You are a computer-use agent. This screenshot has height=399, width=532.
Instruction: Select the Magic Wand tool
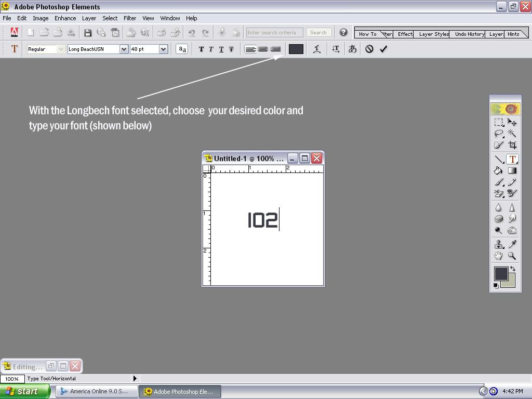coord(512,134)
